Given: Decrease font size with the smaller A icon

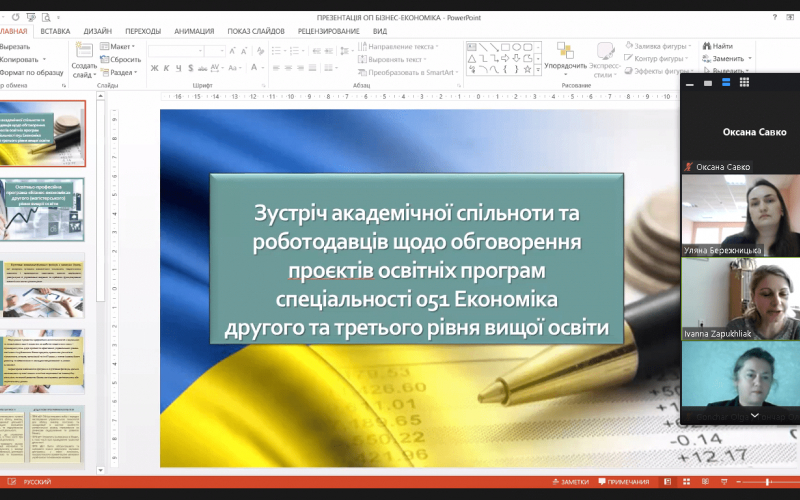Looking at the screenshot, I should coord(244,51).
